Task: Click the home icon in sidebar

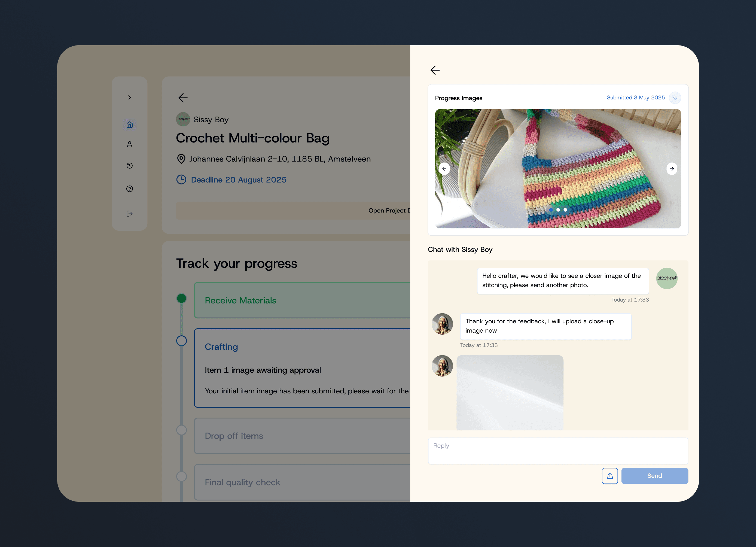Action: (129, 125)
